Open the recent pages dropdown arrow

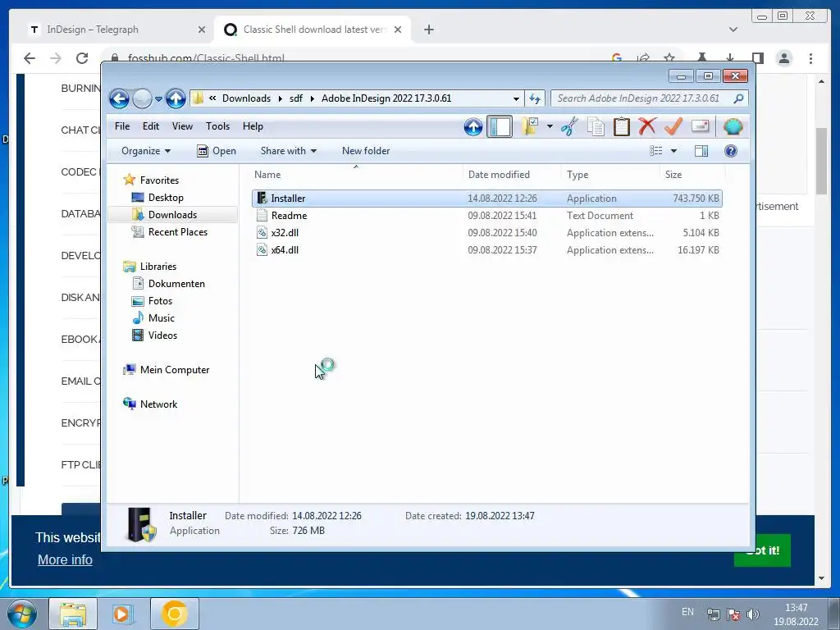click(158, 99)
